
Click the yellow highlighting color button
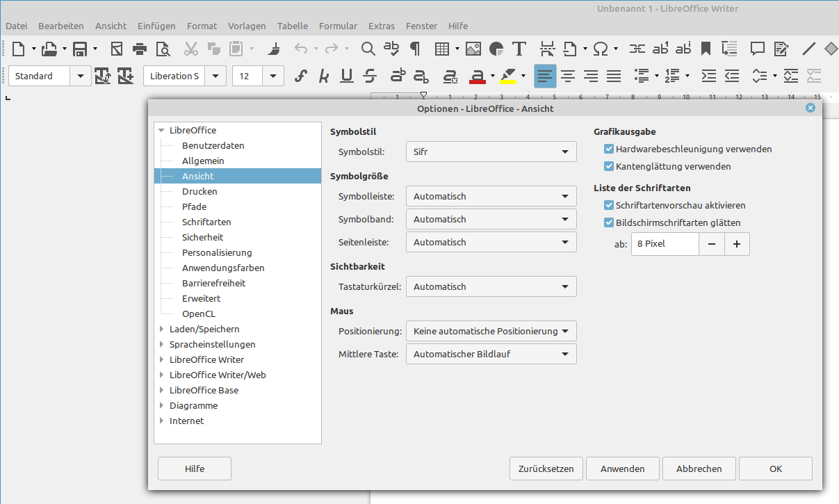(x=508, y=76)
